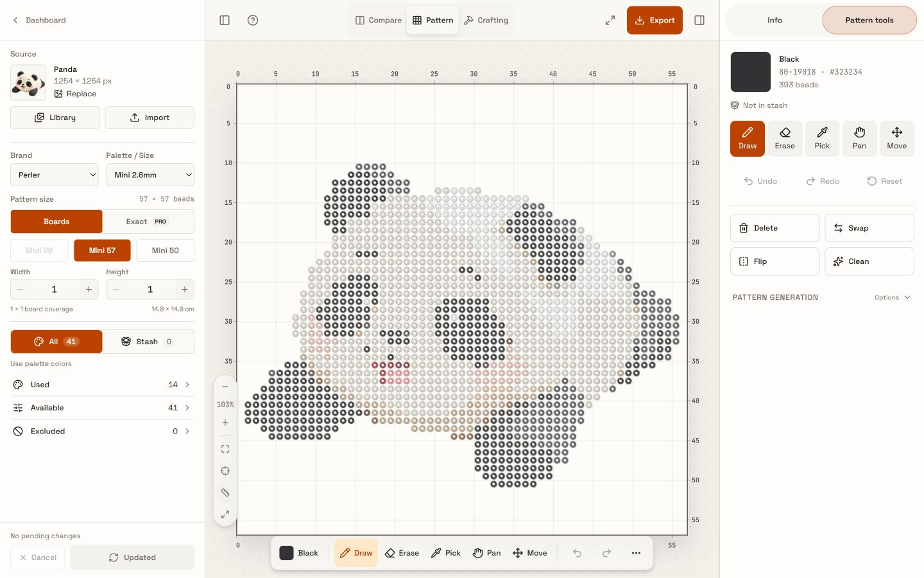The image size is (924, 578).
Task: Switch pattern size mode to Boards
Action: pos(56,222)
